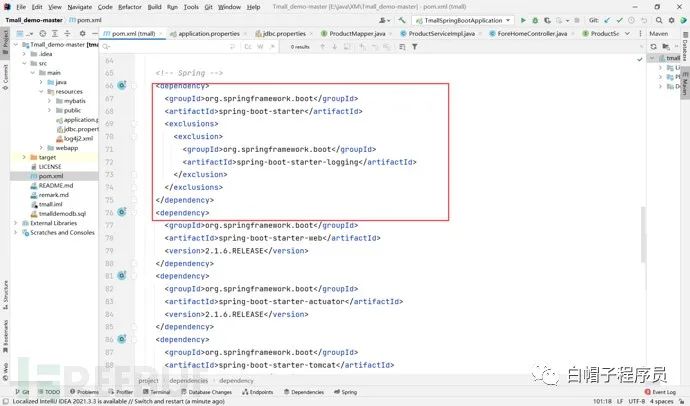Open the Terminal tool window
The height and width of the screenshot is (406, 690).
click(154, 392)
